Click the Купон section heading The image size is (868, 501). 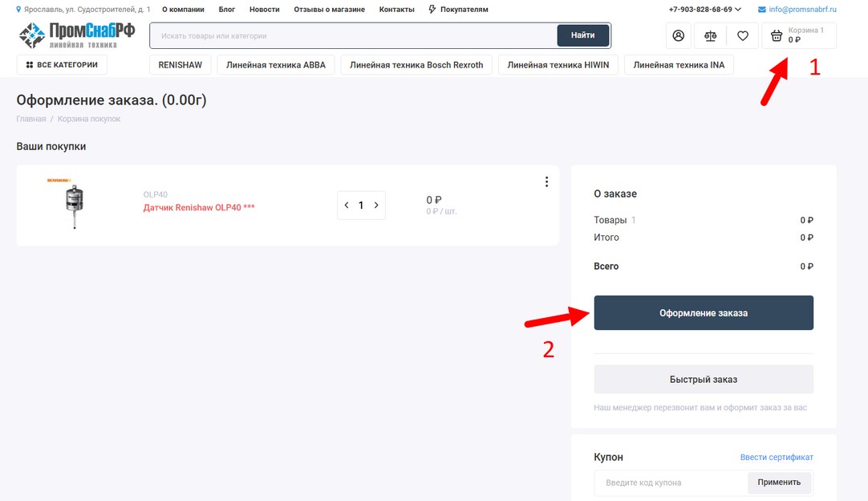608,457
